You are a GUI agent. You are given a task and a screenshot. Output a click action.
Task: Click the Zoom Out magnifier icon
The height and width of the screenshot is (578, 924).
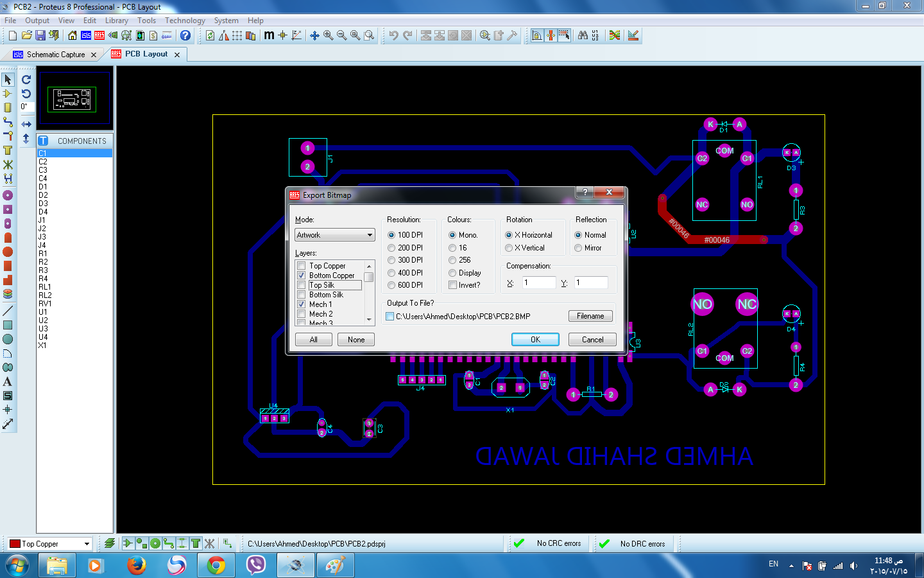pyautogui.click(x=341, y=35)
